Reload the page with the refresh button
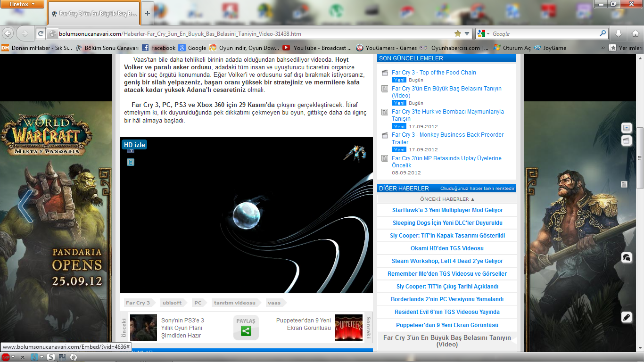Viewport: 644px width, 362px height. point(41,34)
